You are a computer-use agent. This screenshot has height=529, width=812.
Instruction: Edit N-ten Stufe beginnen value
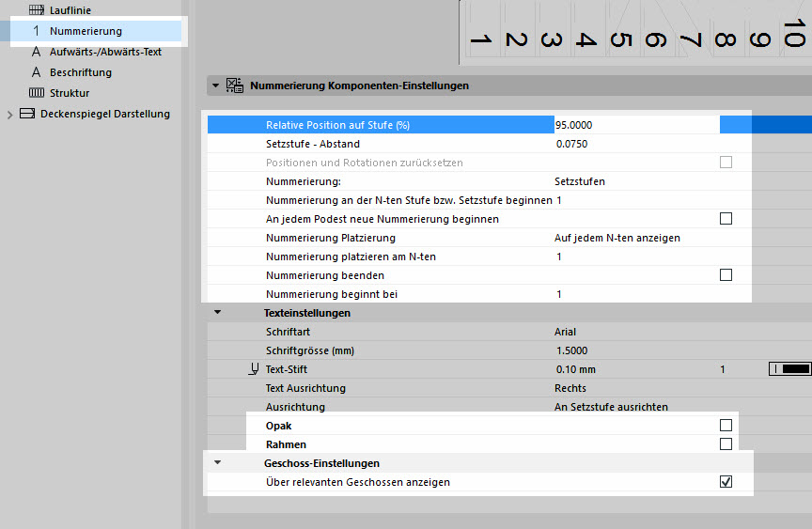pyautogui.click(x=559, y=200)
